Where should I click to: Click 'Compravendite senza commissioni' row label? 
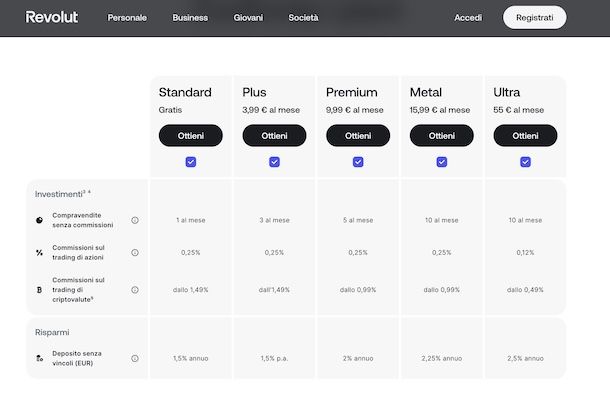[x=83, y=220]
